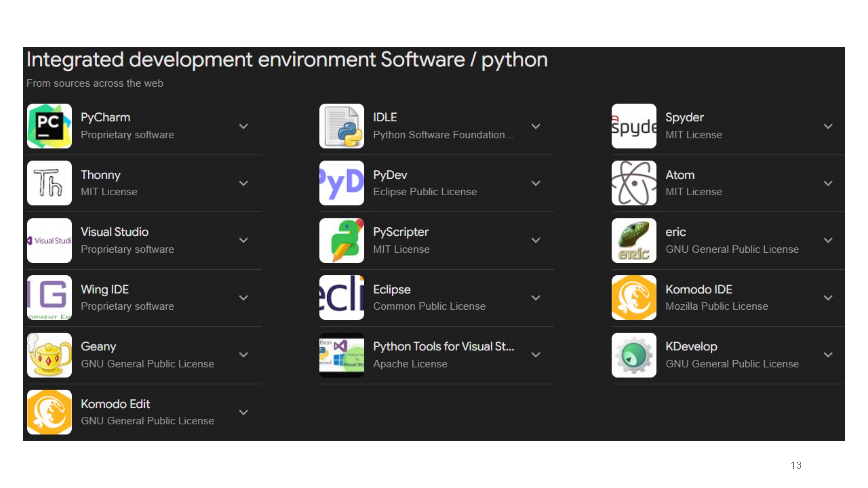Expand the Eclipse entry chevron
868x488 pixels.
coord(536,298)
